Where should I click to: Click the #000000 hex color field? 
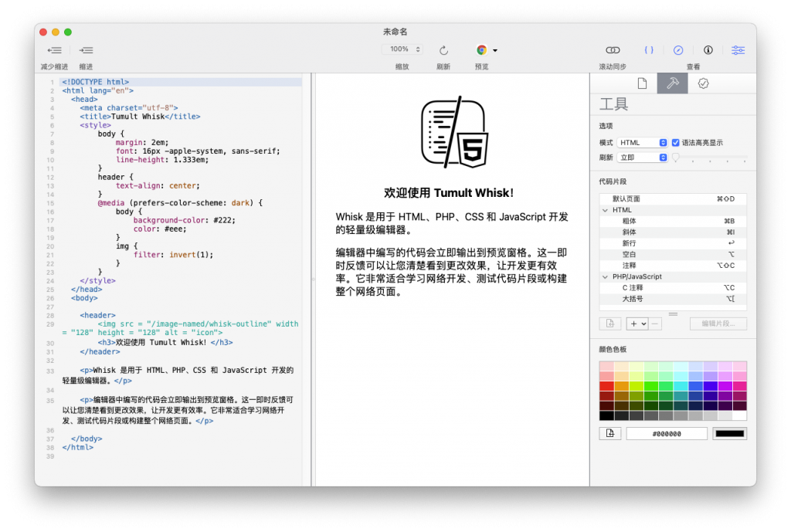(667, 434)
